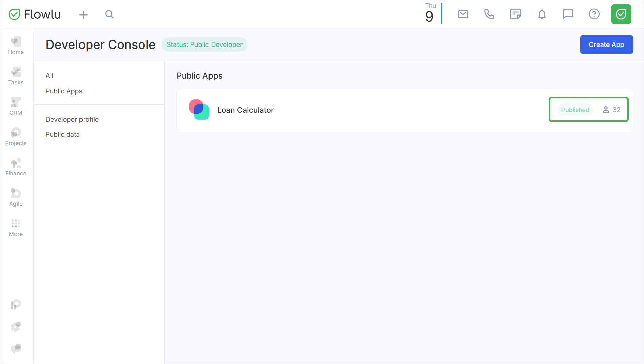This screenshot has width=644, height=364.
Task: Click the Flowlu logo
Action: [x=35, y=14]
